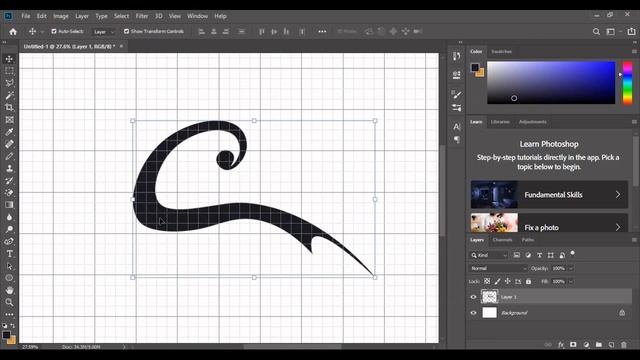Open the Opacity dropdown arrow
Image resolution: width=640 pixels, height=360 pixels.
pos(571,268)
